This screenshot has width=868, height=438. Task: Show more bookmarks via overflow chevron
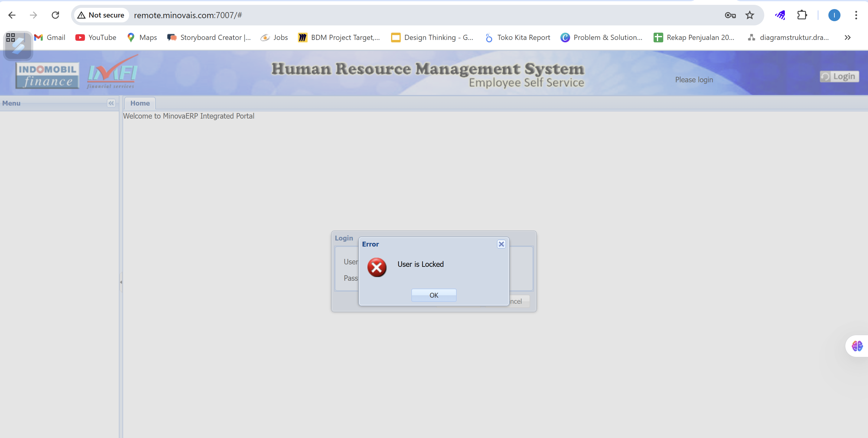coord(848,38)
